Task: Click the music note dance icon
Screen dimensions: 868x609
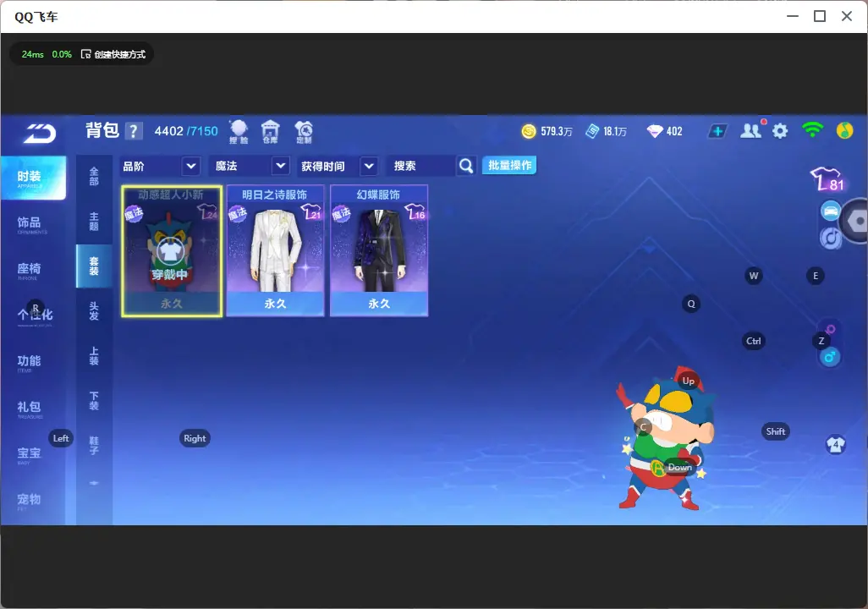Action: tap(831, 238)
